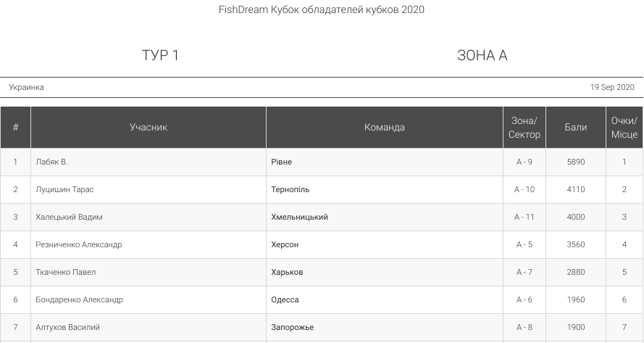Screen dimensions: 644x343
Task: Open team link Херсон
Action: coord(285,244)
